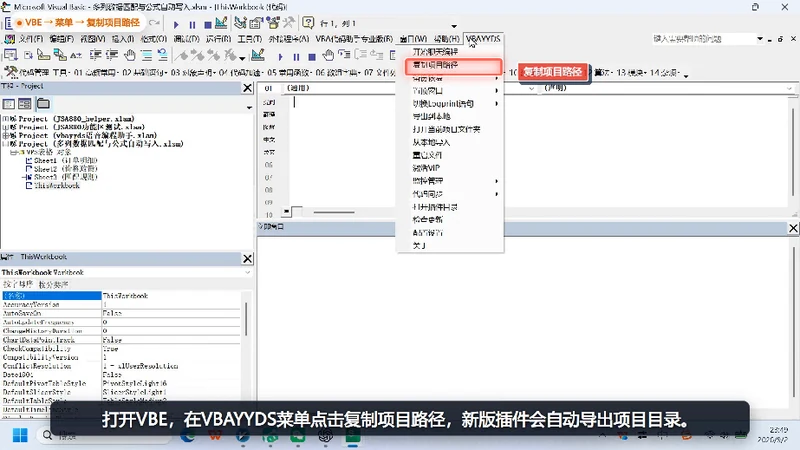Run the macro with the top toolbar play icon
Viewport: 800px width, 450px height.
click(x=176, y=24)
